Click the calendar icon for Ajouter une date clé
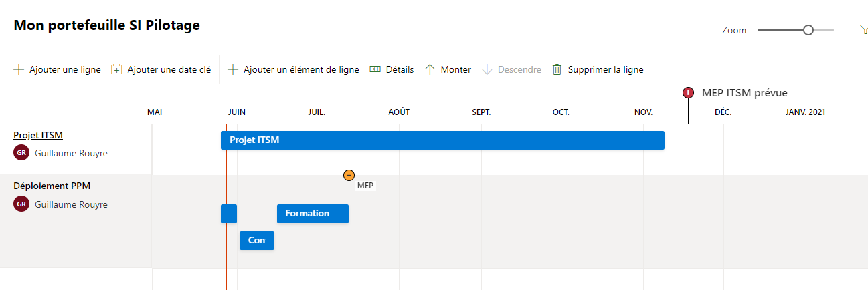Viewport: 868px width, 290px height. [x=117, y=69]
